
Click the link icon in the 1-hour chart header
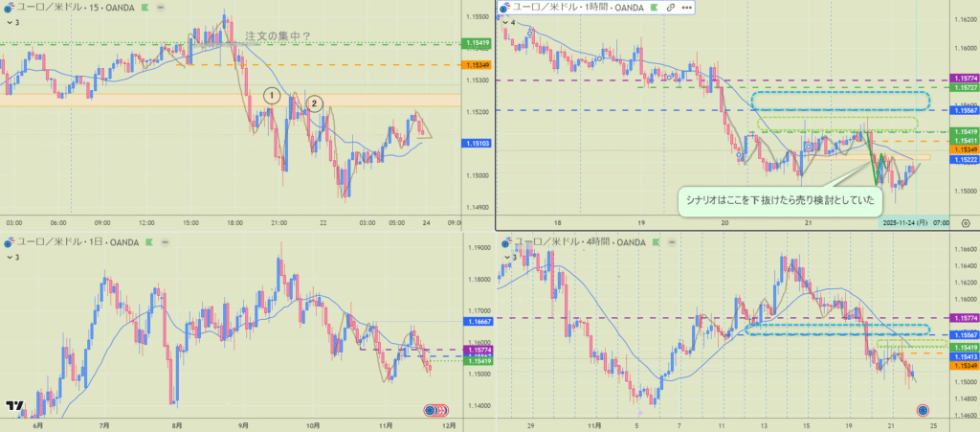tap(671, 7)
